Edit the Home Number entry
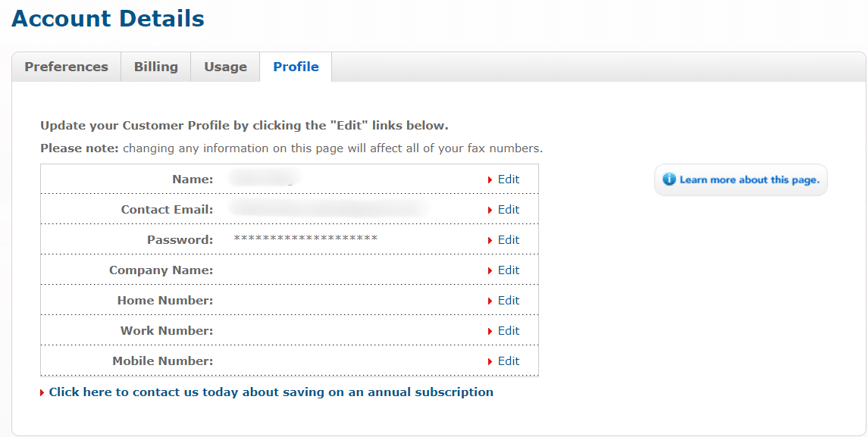Image resolution: width=868 pixels, height=437 pixels. click(508, 300)
